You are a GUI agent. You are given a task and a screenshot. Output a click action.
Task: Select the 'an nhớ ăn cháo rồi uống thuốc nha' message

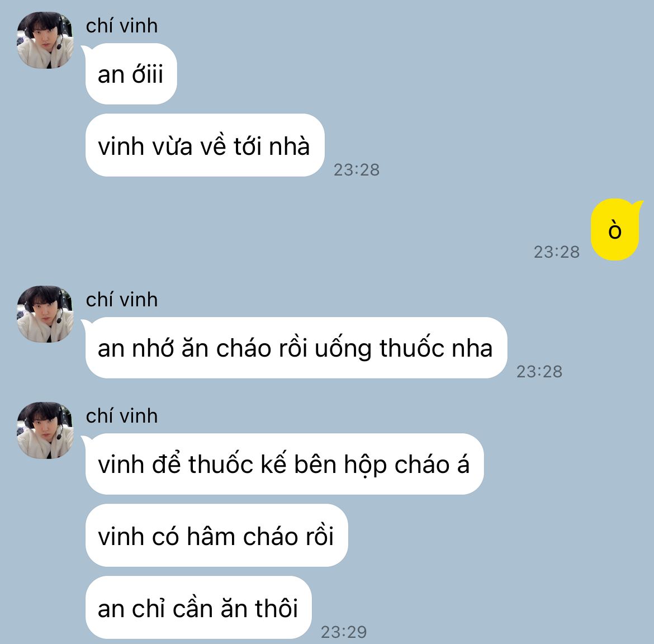point(296,348)
